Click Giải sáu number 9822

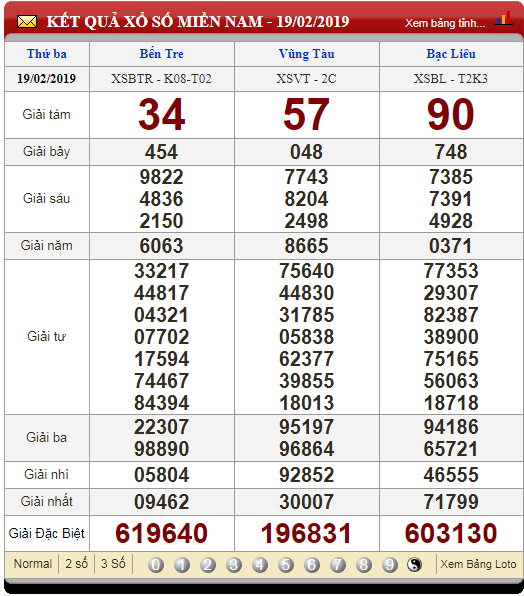point(161,177)
